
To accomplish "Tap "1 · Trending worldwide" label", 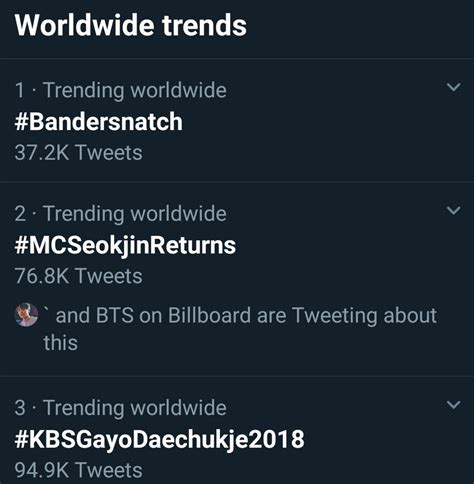I will click(x=120, y=90).
